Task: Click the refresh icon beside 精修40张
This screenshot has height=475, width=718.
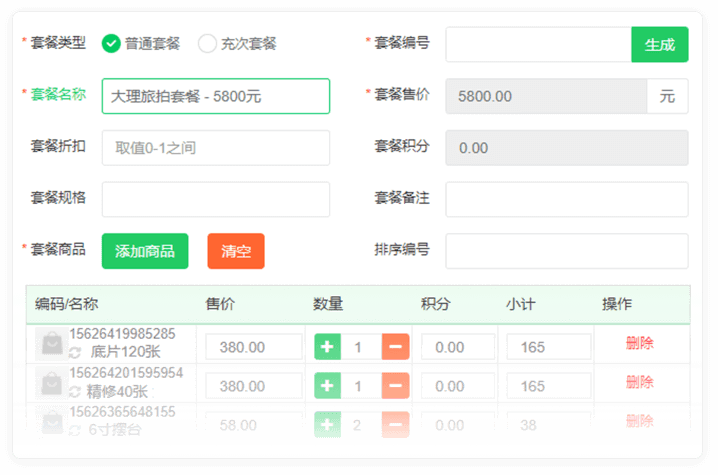Action: point(75,392)
